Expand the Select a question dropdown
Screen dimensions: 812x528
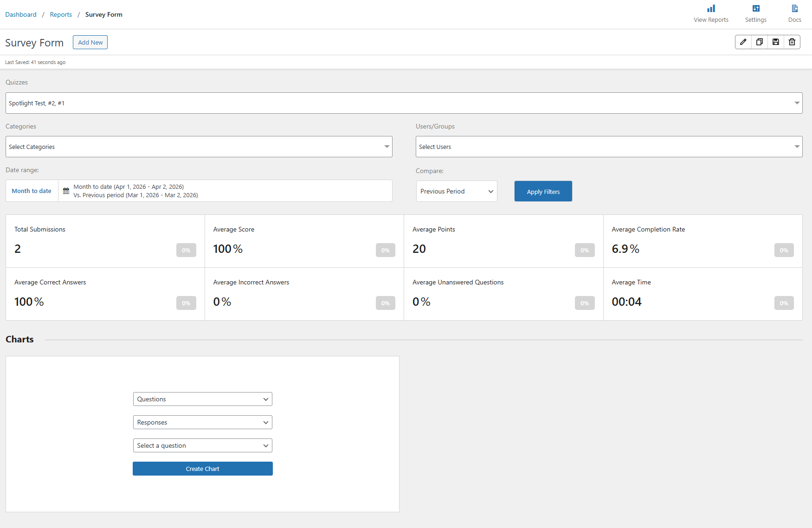(x=202, y=445)
